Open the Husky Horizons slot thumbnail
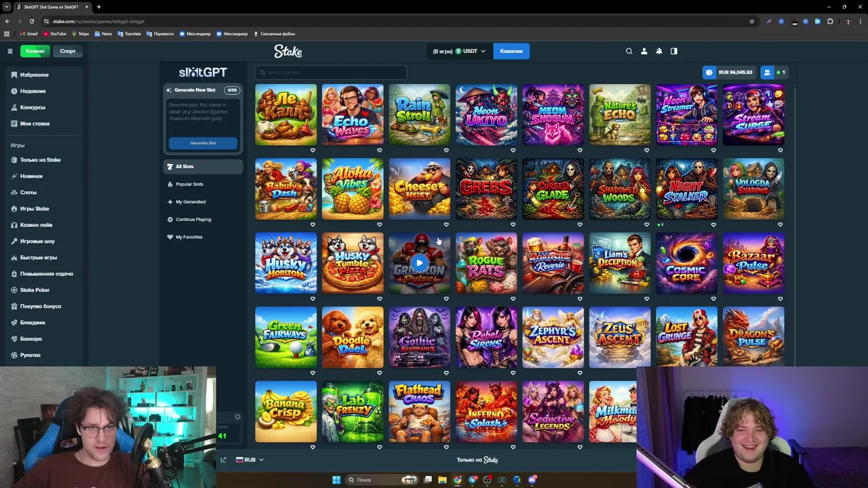 [x=285, y=263]
